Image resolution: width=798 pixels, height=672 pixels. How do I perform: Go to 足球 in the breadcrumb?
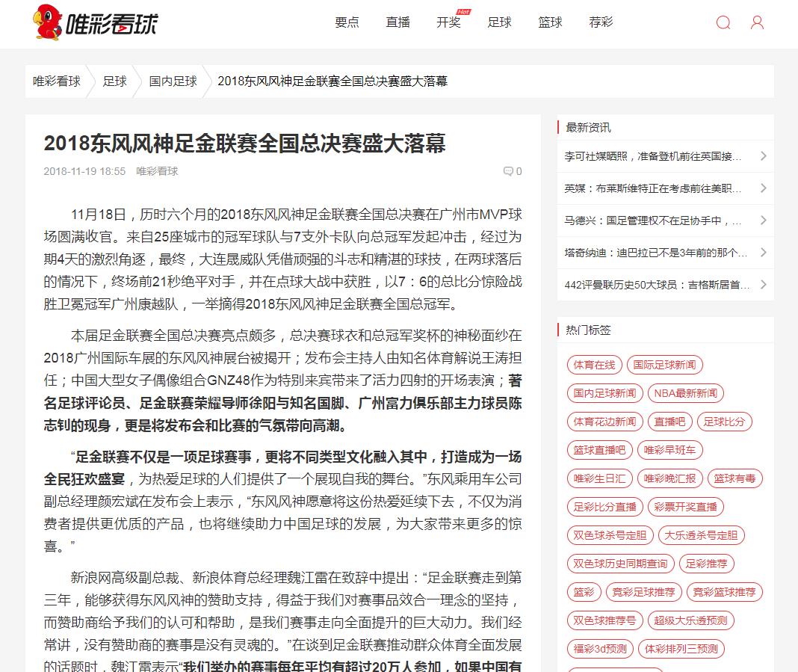click(114, 81)
